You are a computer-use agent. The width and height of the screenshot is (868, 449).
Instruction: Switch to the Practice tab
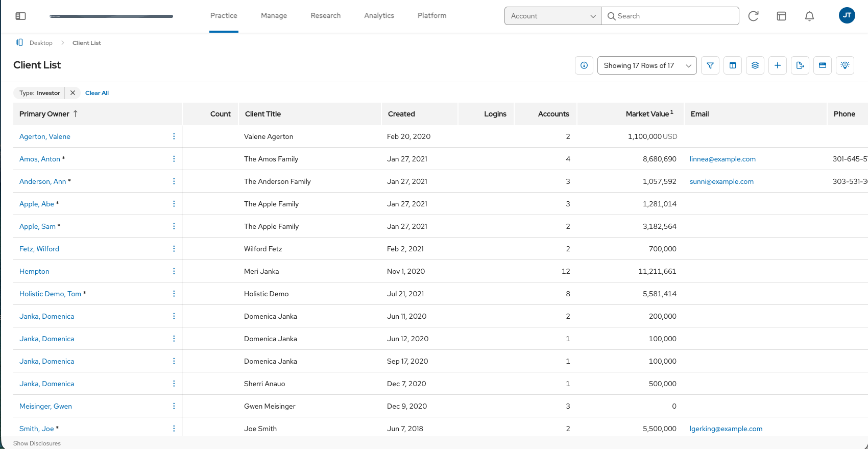click(x=224, y=16)
